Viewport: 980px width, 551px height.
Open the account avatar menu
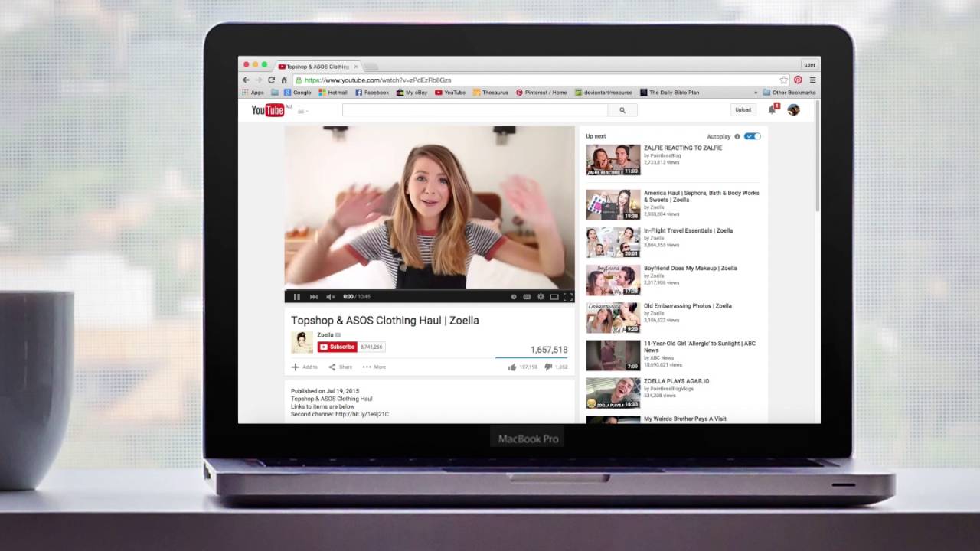(793, 109)
